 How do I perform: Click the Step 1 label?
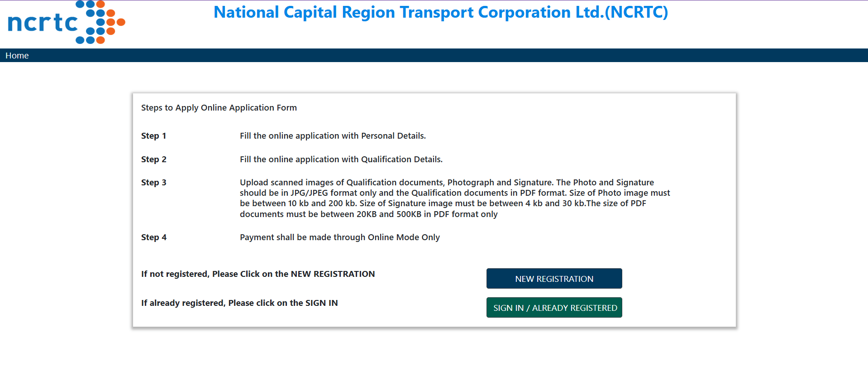click(x=154, y=136)
